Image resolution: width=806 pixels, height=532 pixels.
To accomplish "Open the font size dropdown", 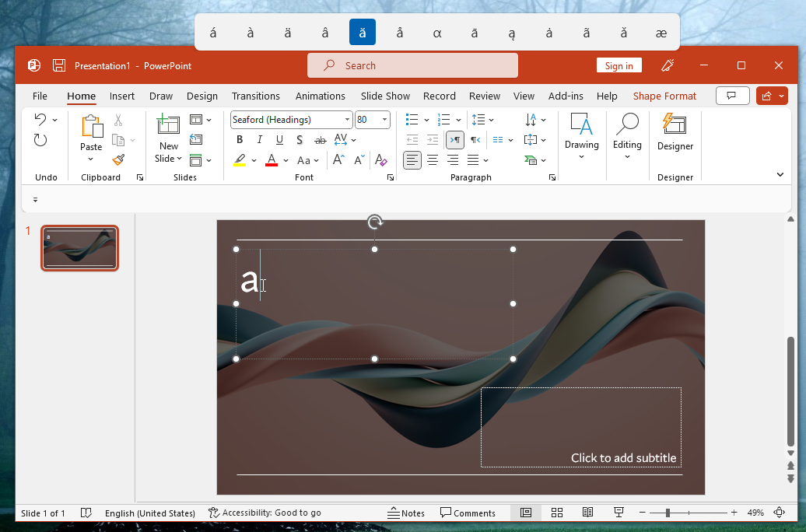I will point(384,119).
